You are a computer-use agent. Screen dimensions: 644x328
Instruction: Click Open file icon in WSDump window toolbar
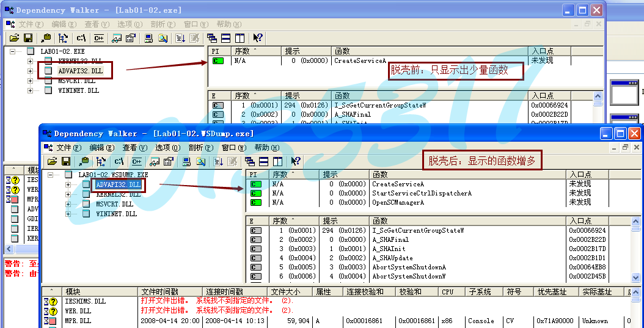coord(52,161)
